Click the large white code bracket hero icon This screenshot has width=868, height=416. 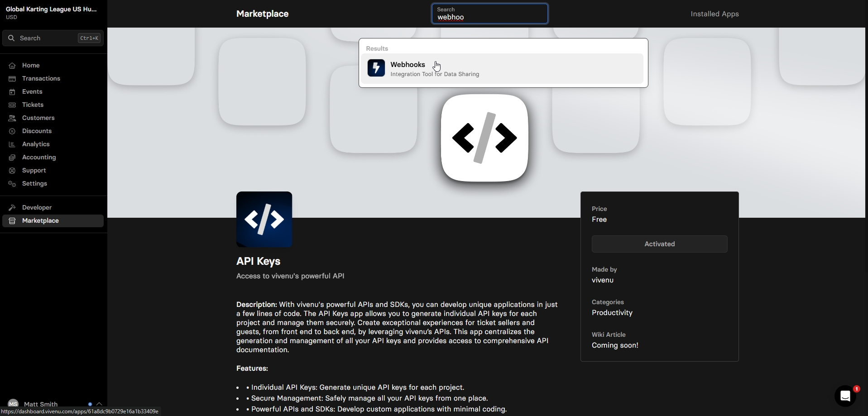coord(484,138)
